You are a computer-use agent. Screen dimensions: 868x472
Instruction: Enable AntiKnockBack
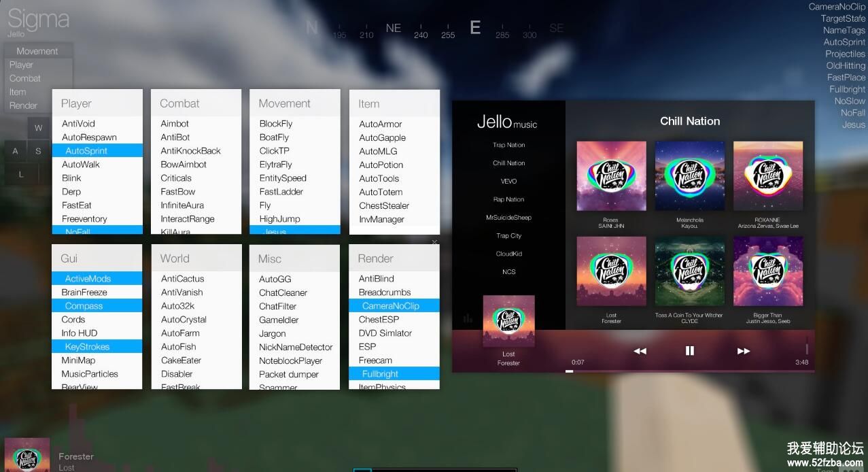click(196, 151)
